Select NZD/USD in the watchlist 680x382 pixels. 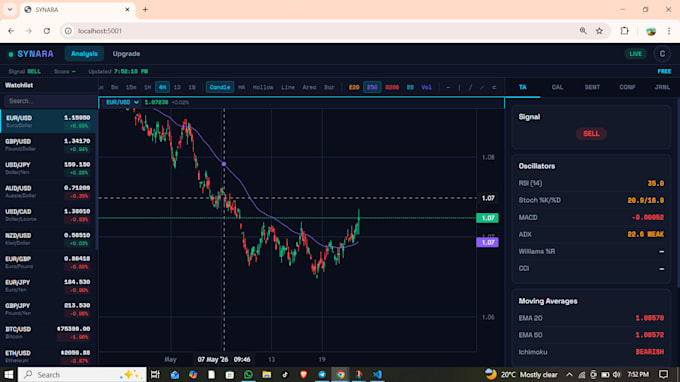[48, 239]
